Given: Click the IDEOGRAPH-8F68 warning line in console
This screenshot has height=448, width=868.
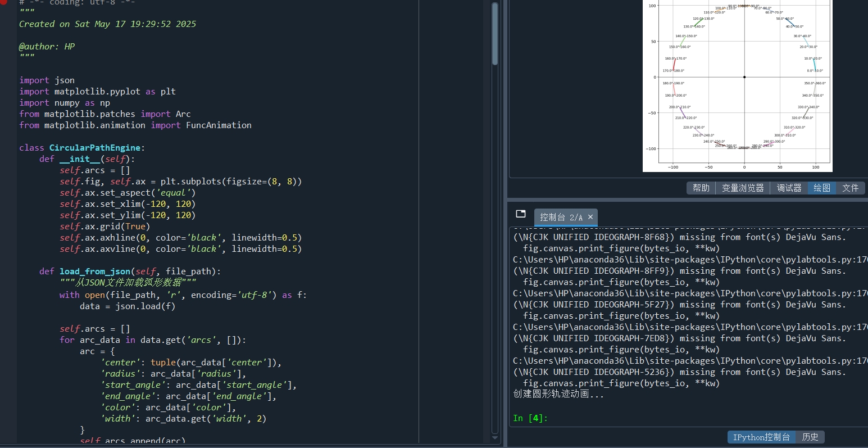Looking at the screenshot, I should [x=679, y=237].
